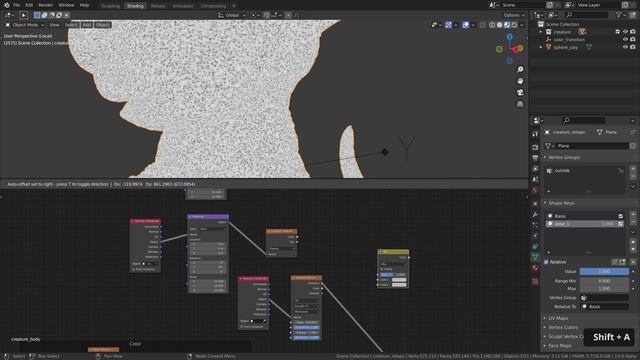This screenshot has width=640, height=360.
Task: Open the File menu
Action: (16, 5)
